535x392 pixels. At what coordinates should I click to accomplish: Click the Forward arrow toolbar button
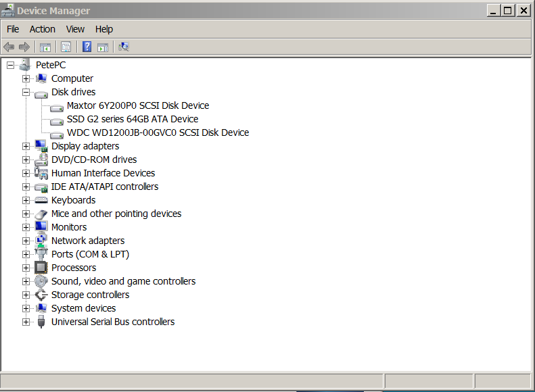tap(24, 47)
